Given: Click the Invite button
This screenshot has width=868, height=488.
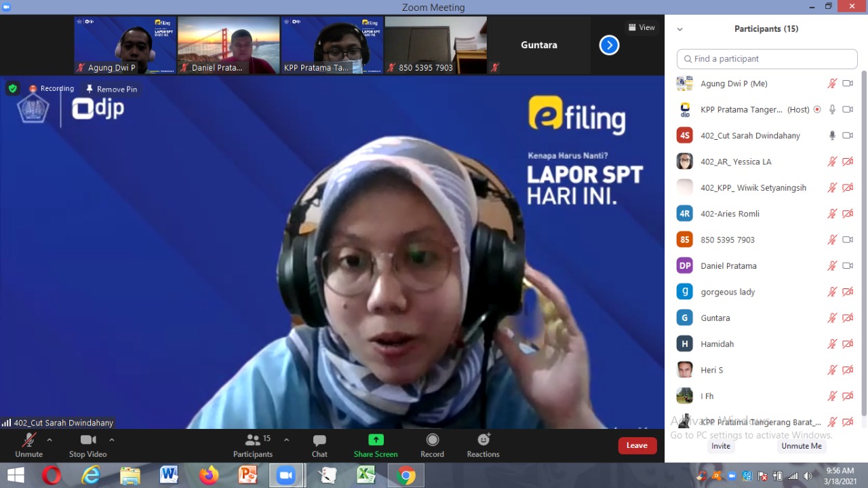Looking at the screenshot, I should [x=721, y=446].
